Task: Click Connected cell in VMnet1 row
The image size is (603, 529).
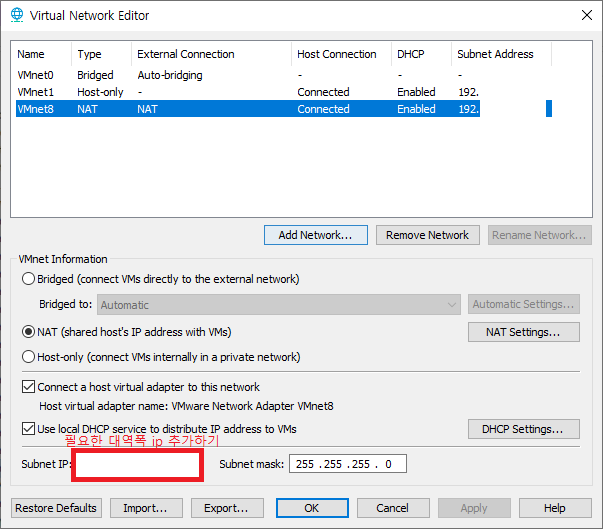Action: point(323,92)
